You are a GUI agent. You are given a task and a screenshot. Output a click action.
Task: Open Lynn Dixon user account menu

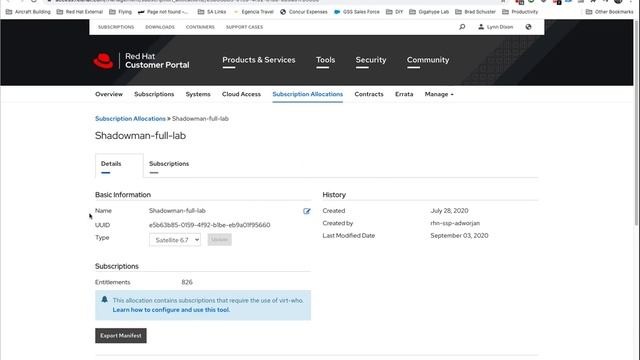[x=496, y=27]
